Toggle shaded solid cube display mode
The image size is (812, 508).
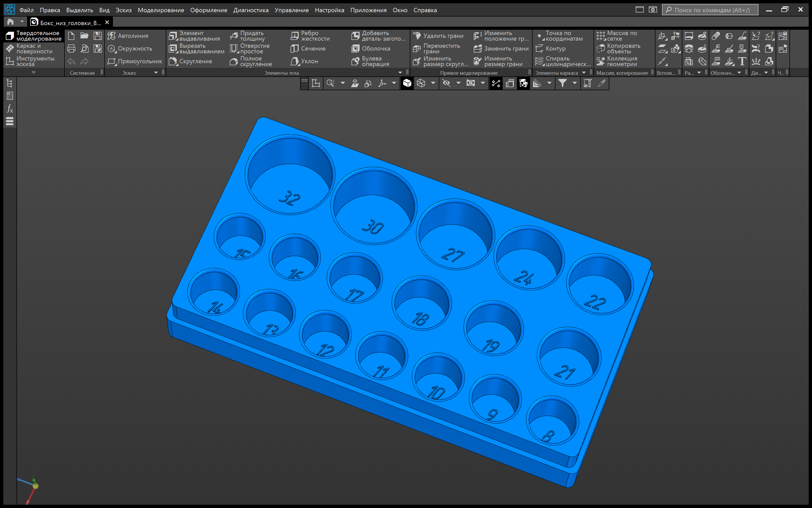(x=407, y=83)
